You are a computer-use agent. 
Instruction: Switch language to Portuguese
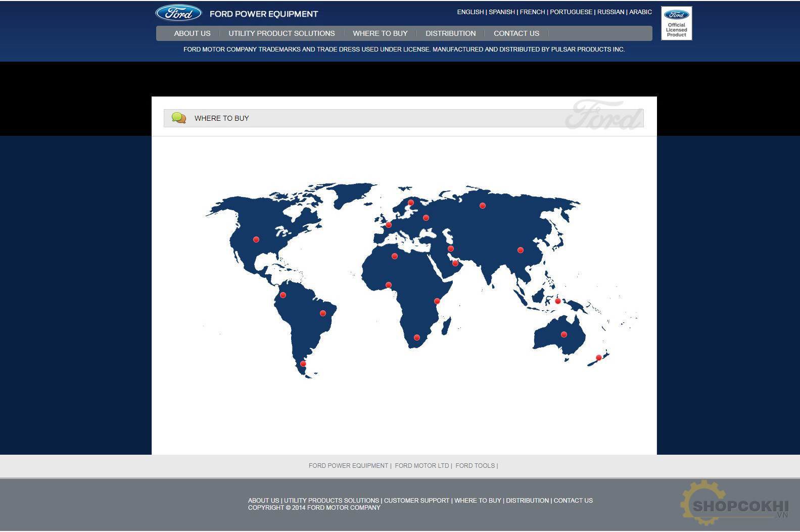coord(571,12)
